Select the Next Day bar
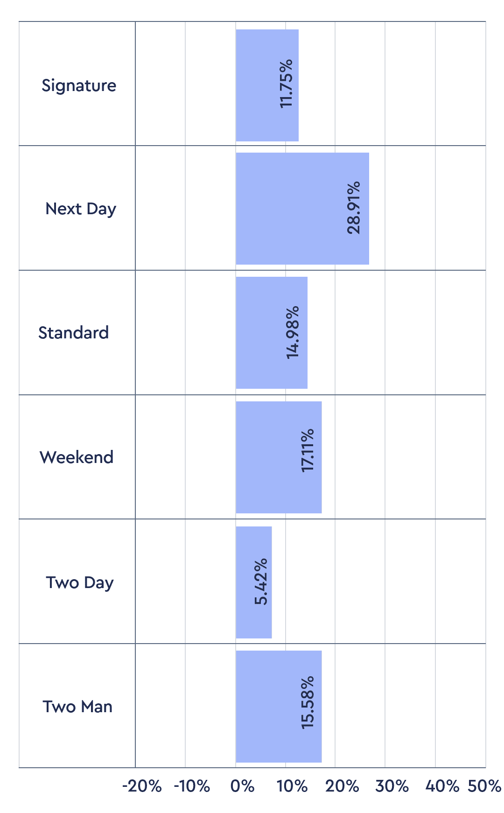 (289, 209)
